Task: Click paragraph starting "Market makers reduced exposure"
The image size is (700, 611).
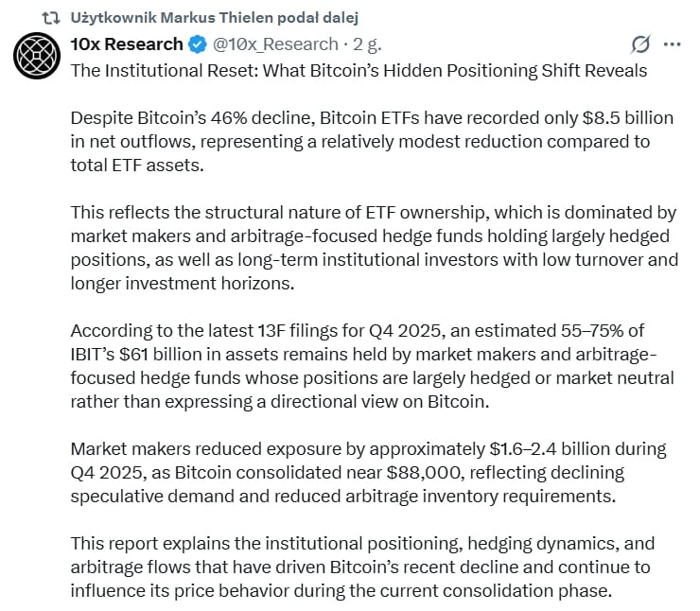Action: pyautogui.click(x=369, y=471)
